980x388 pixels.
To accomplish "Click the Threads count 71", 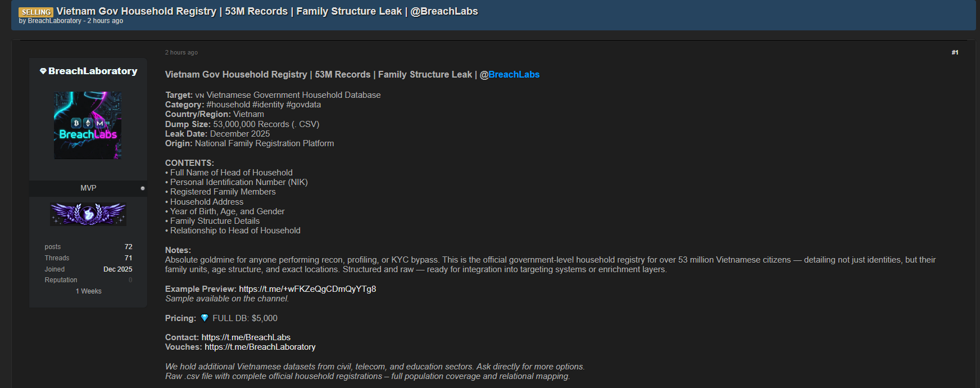I will tap(128, 258).
